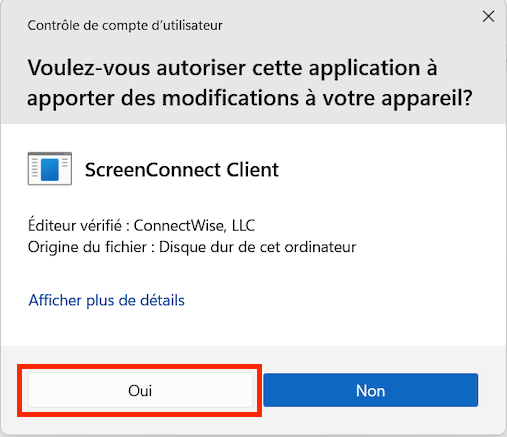This screenshot has height=437, width=507.
Task: Click the word détails in the blue link
Action: pyautogui.click(x=162, y=300)
